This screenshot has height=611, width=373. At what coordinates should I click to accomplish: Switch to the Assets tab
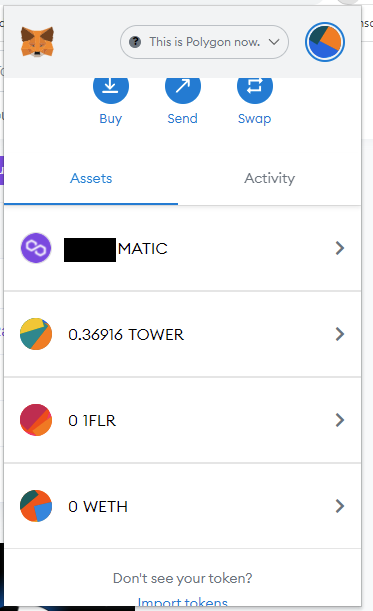(x=91, y=179)
